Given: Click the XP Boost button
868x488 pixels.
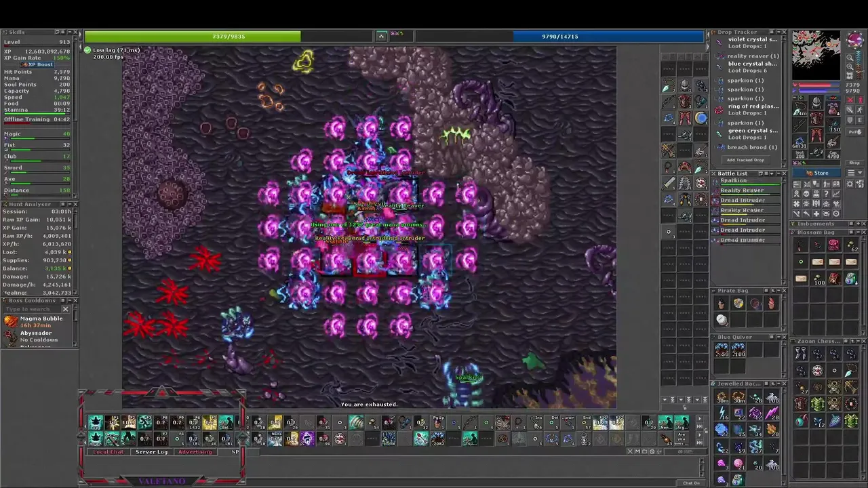Looking at the screenshot, I should (x=37, y=64).
